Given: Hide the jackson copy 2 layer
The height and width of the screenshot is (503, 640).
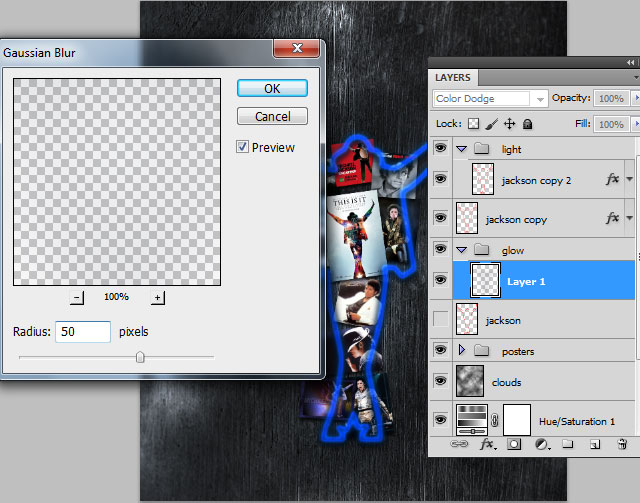Looking at the screenshot, I should click(x=440, y=178).
